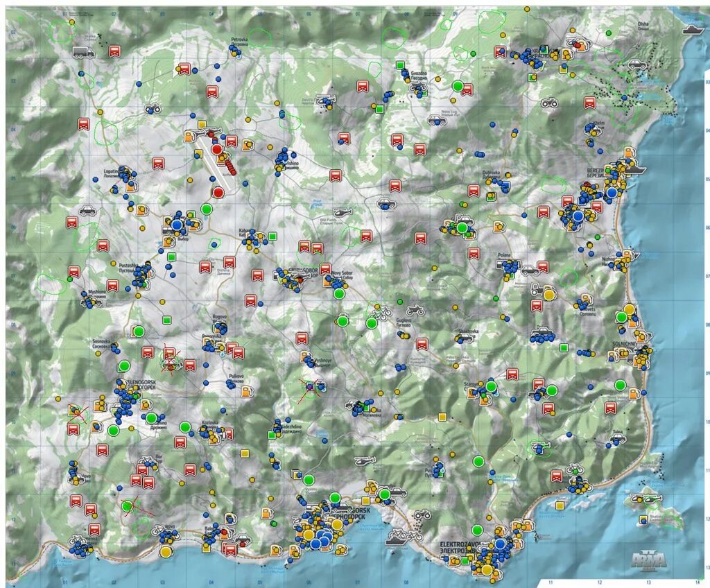Click the yellow square marker on Skalisty island

pyautogui.click(x=643, y=519)
